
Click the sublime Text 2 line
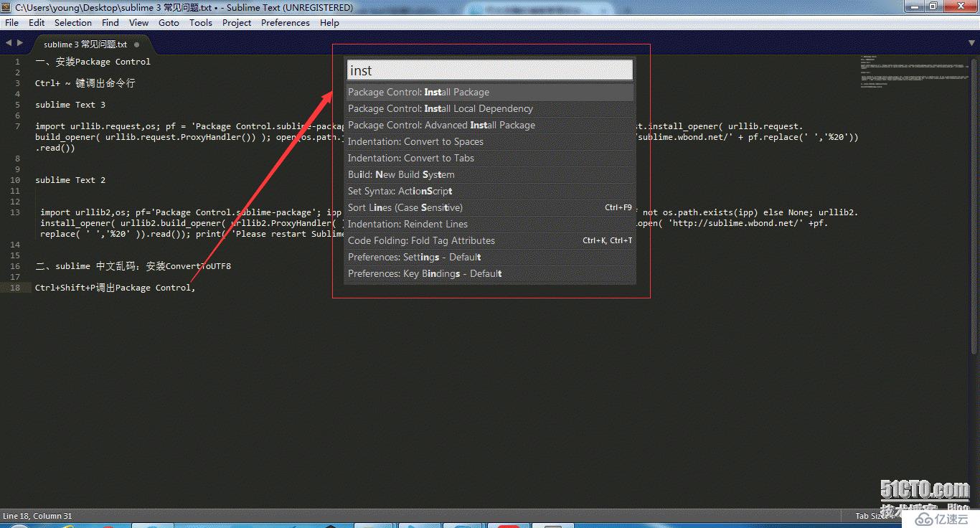tap(70, 180)
